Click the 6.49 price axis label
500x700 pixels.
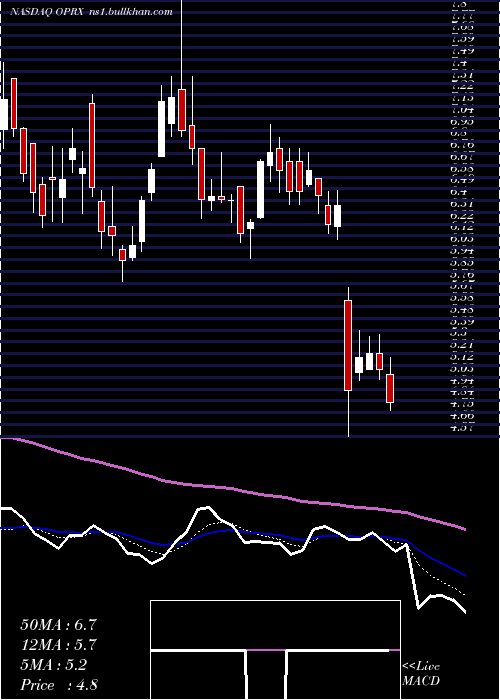coord(463,181)
